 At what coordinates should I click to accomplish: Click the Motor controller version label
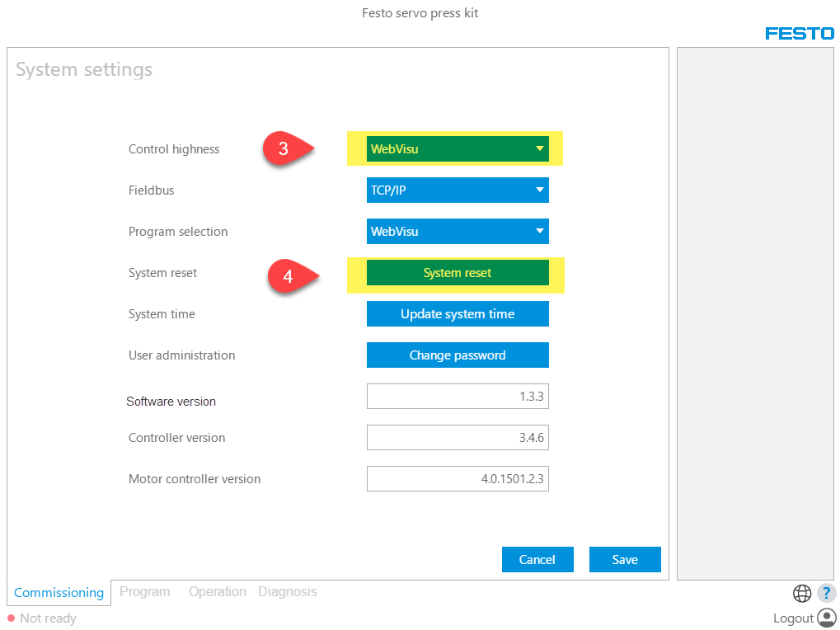195,479
